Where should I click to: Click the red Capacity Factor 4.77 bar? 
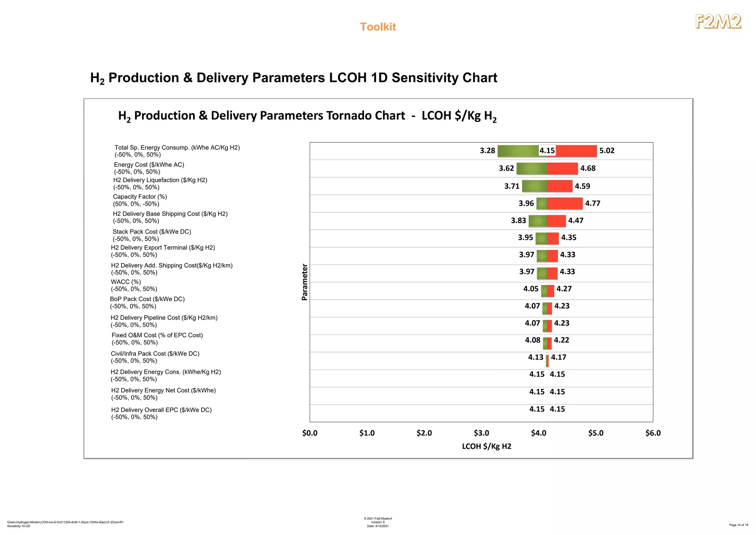pyautogui.click(x=565, y=203)
